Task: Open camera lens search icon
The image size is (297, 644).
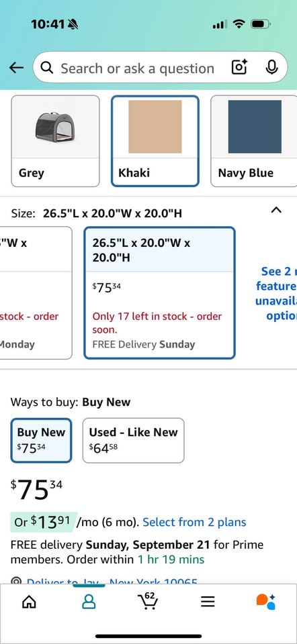Action: tap(239, 67)
